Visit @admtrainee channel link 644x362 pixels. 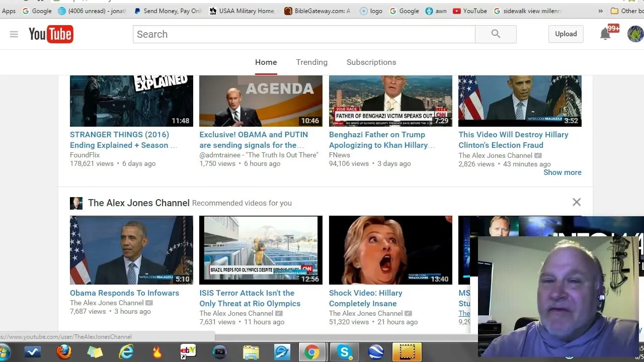(259, 155)
